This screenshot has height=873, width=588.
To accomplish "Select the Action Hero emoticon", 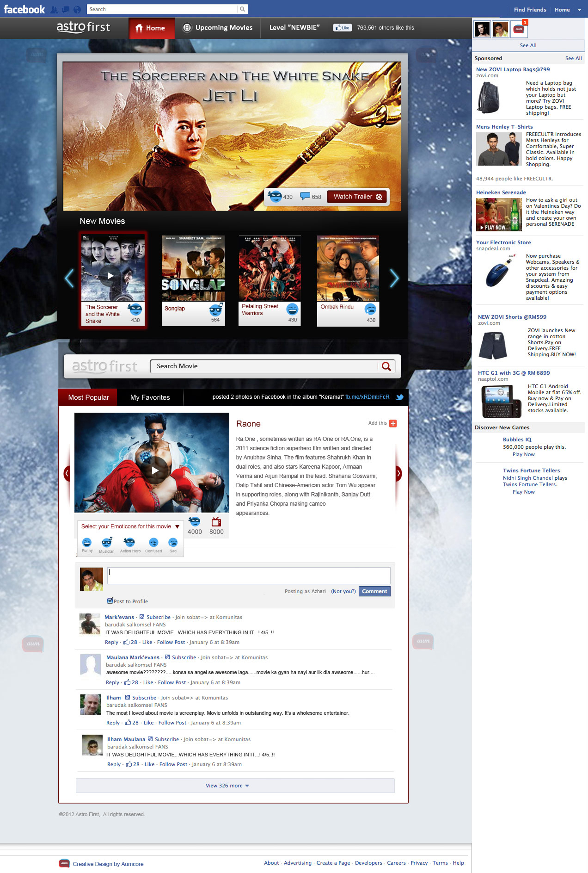I will click(129, 542).
